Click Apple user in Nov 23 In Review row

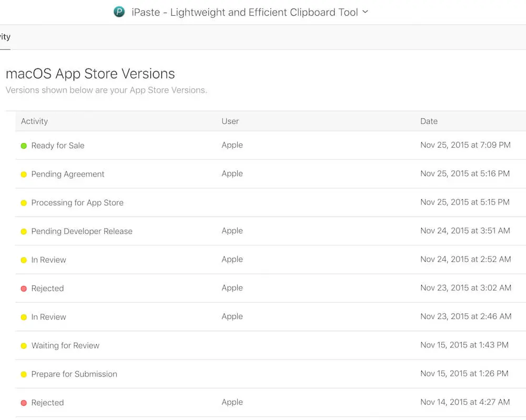(232, 316)
